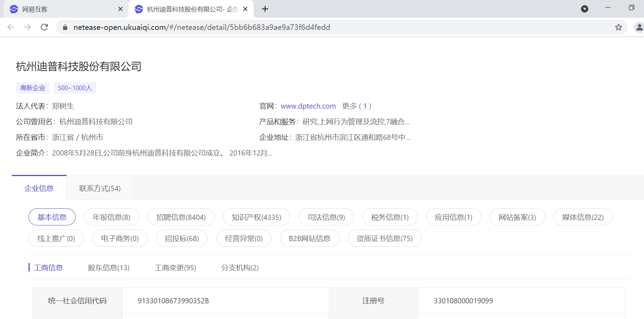
Task: Select the 工商信息 sub-tab
Action: (x=48, y=268)
